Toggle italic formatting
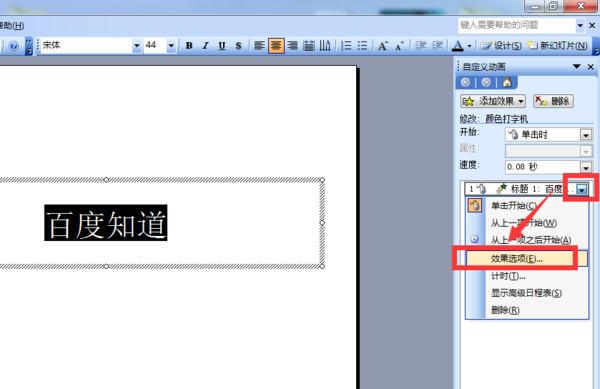Image resolution: width=600 pixels, height=389 pixels. coord(205,46)
